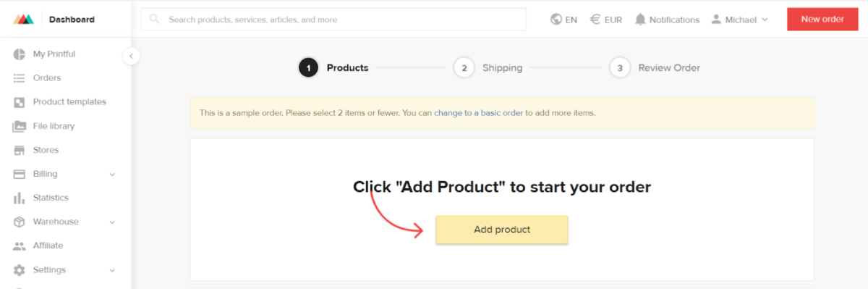The height and width of the screenshot is (289, 868).
Task: Follow the change to a basic order link
Action: 478,113
